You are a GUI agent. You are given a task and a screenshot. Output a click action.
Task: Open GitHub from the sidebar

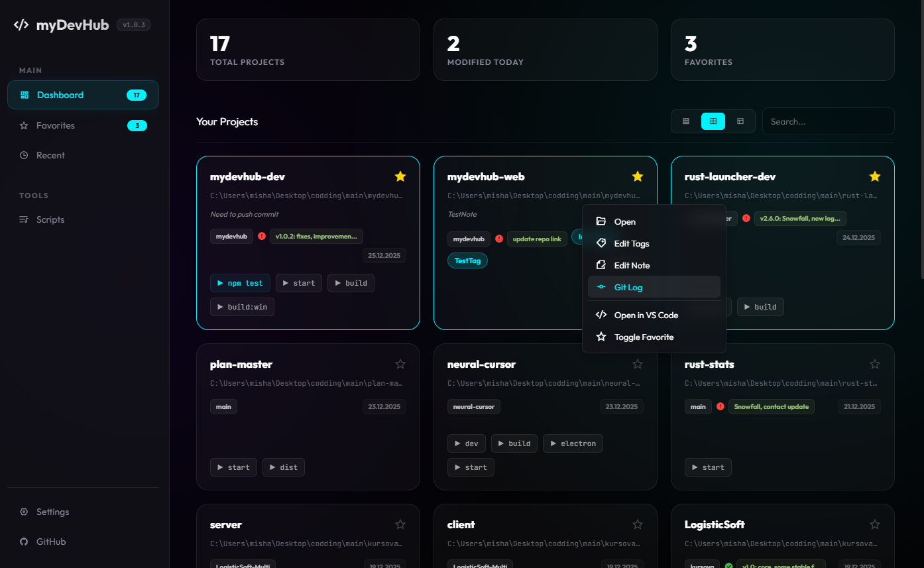22,541
